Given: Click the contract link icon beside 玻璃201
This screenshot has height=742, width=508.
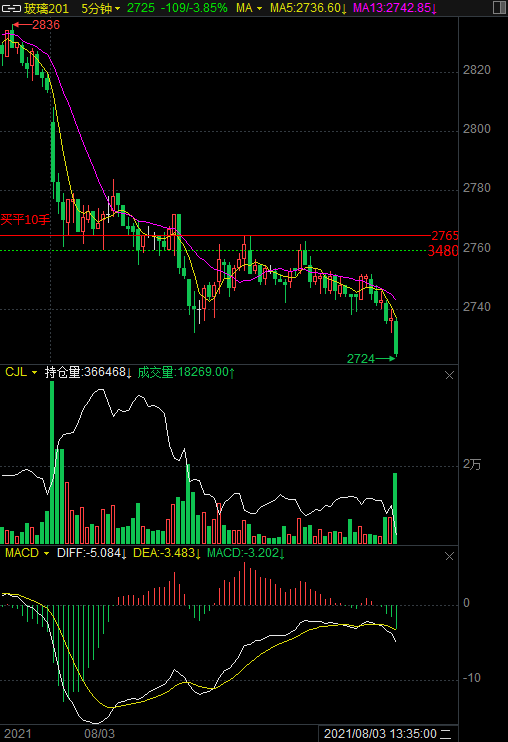Looking at the screenshot, I should [x=11, y=8].
